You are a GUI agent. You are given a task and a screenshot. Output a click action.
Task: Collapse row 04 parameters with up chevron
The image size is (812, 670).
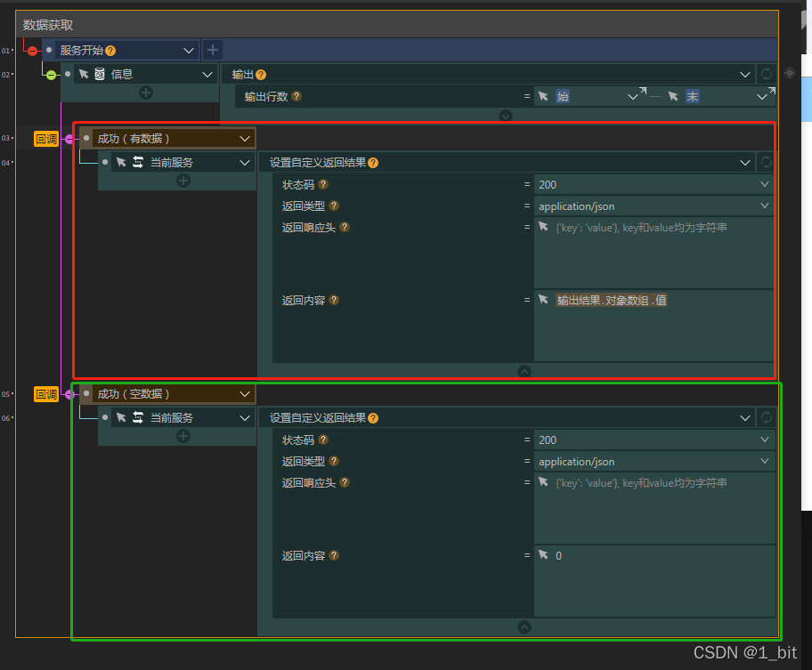524,371
